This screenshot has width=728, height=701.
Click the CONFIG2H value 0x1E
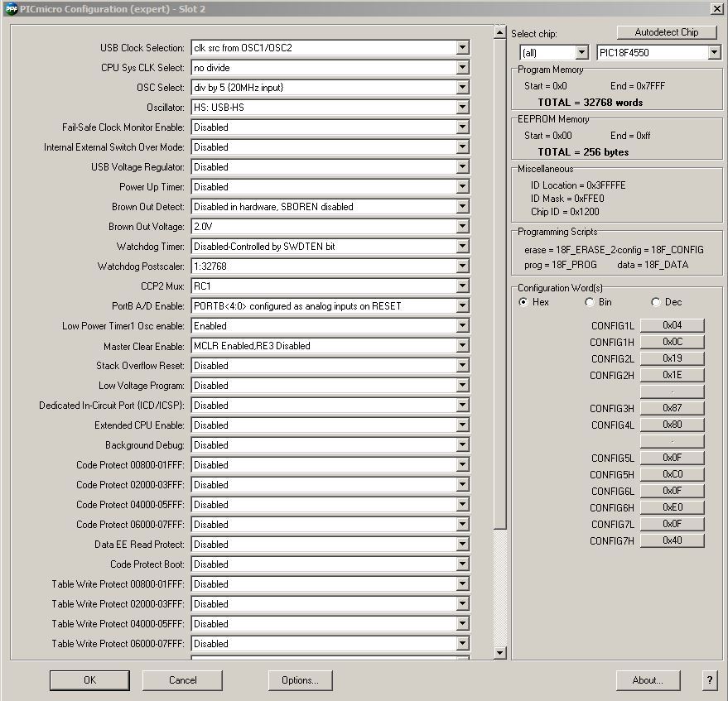point(672,375)
